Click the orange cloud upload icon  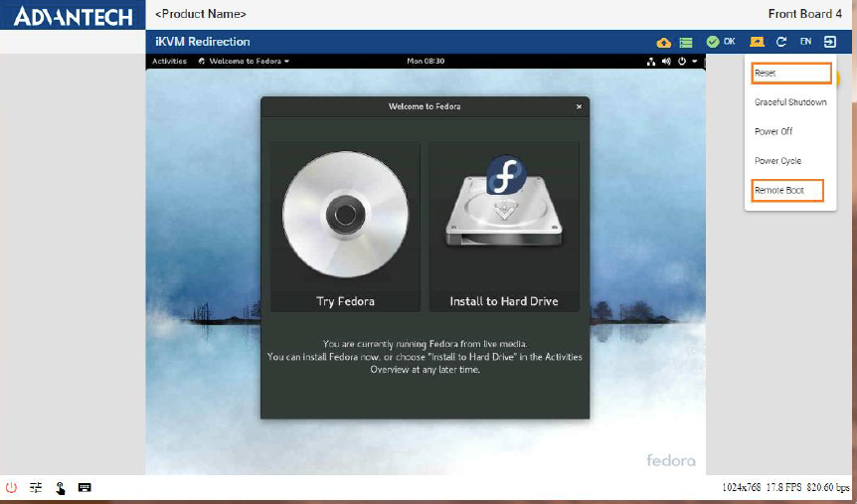tap(663, 42)
